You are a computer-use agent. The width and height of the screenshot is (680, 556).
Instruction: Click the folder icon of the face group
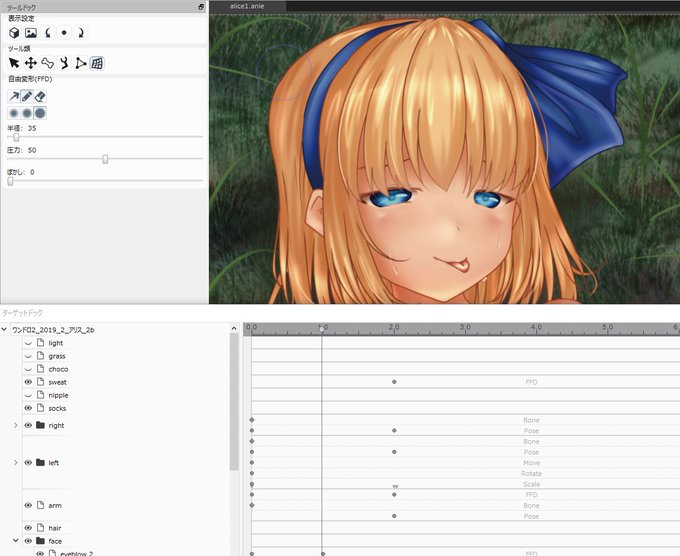tap(40, 541)
